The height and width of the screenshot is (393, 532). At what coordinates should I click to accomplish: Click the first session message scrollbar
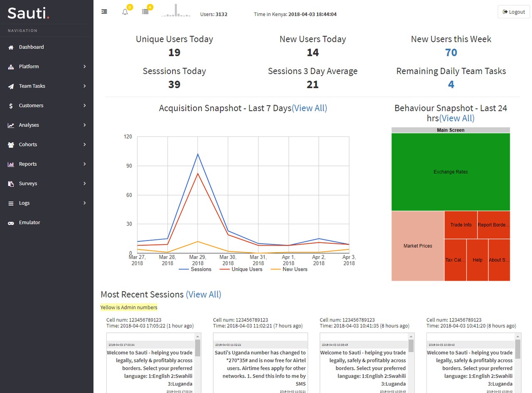[x=198, y=363]
